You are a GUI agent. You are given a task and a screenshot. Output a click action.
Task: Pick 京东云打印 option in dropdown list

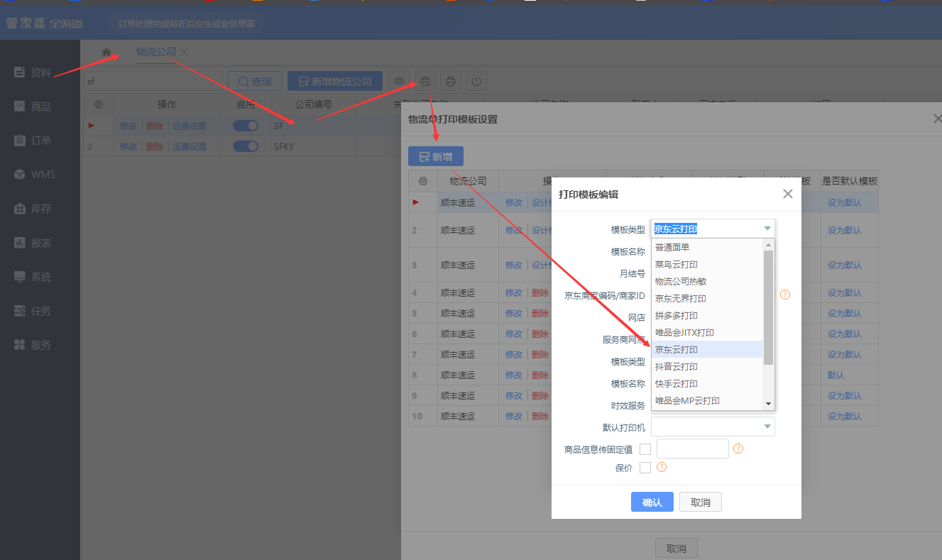[707, 349]
